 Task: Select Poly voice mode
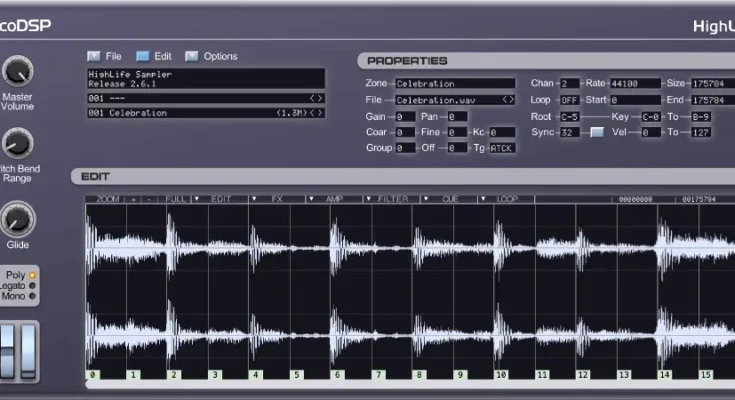32,274
